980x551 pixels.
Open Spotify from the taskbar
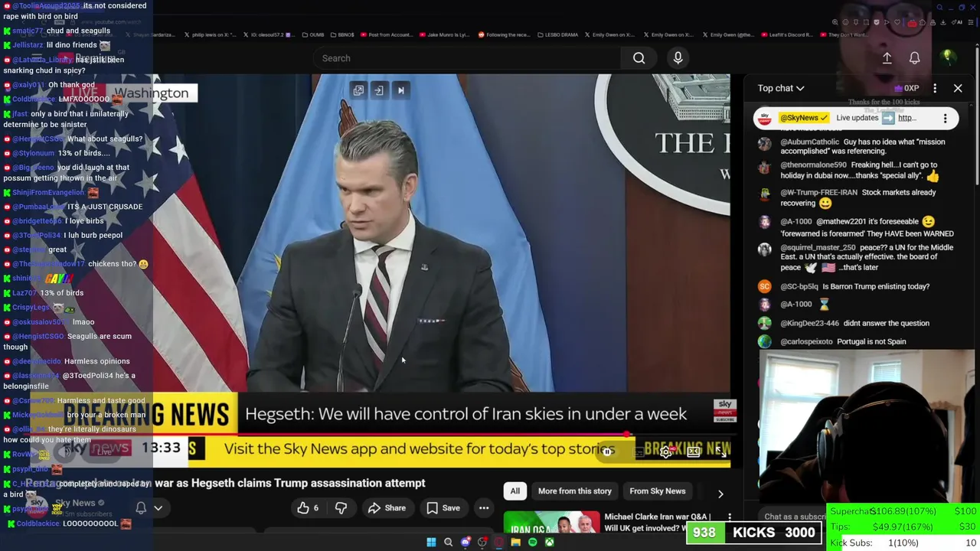click(533, 543)
